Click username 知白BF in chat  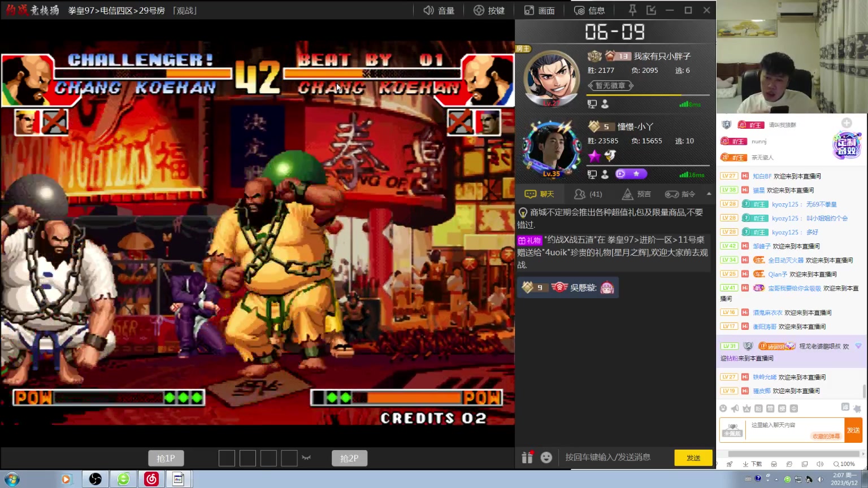coord(762,176)
